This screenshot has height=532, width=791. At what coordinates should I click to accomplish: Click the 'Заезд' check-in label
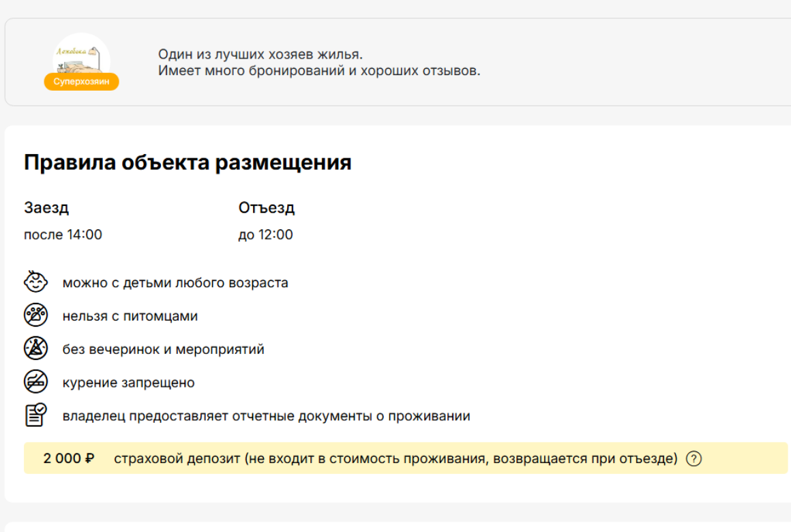point(46,208)
